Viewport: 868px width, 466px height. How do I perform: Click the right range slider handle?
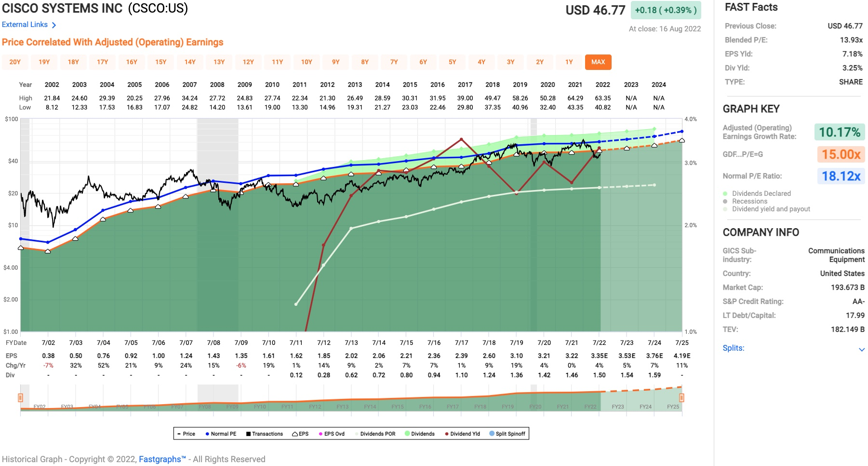click(x=681, y=397)
